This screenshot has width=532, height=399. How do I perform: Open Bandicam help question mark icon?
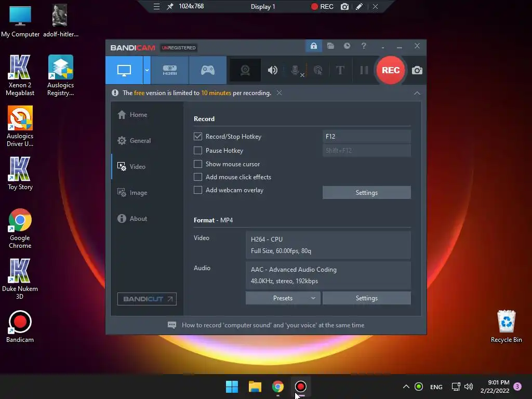coord(364,46)
